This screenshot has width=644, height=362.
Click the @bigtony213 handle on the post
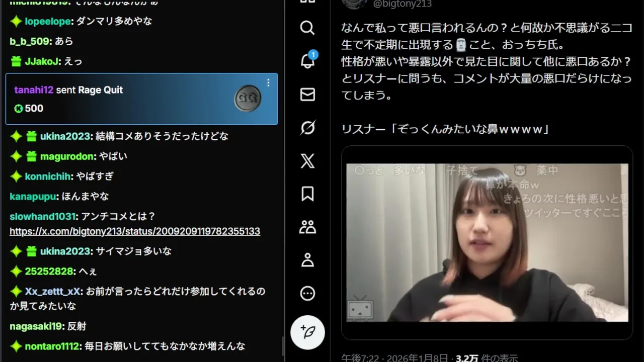click(x=402, y=4)
